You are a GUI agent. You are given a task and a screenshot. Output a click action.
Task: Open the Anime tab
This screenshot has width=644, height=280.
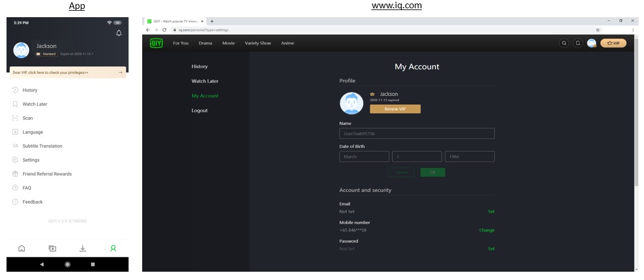pyautogui.click(x=287, y=43)
